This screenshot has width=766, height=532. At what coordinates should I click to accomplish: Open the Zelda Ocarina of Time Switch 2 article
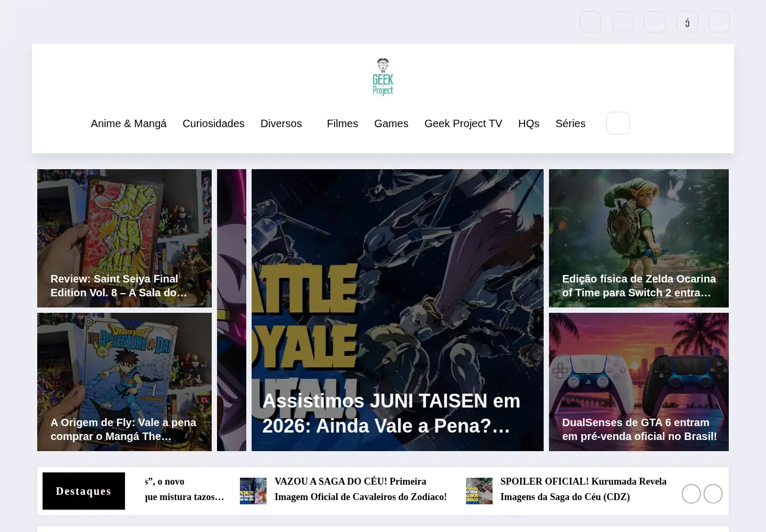point(639,286)
